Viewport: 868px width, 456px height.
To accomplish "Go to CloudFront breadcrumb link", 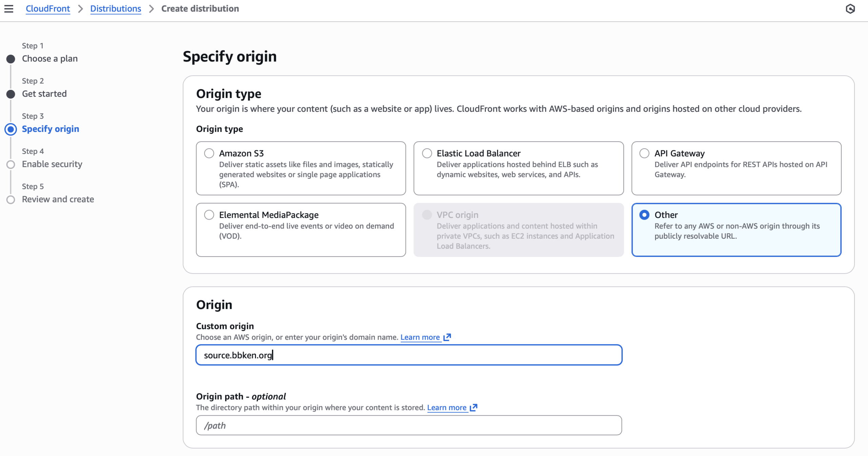I will [48, 8].
